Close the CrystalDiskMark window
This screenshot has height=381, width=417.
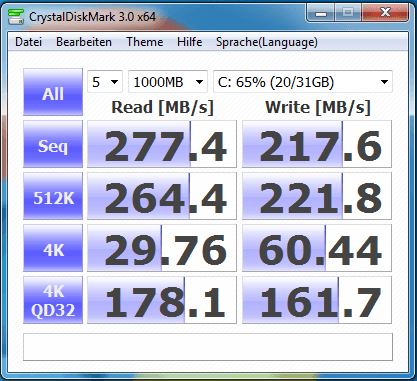point(385,13)
